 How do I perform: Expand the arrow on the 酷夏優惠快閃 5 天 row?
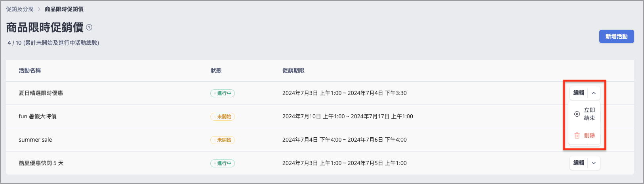pos(594,163)
